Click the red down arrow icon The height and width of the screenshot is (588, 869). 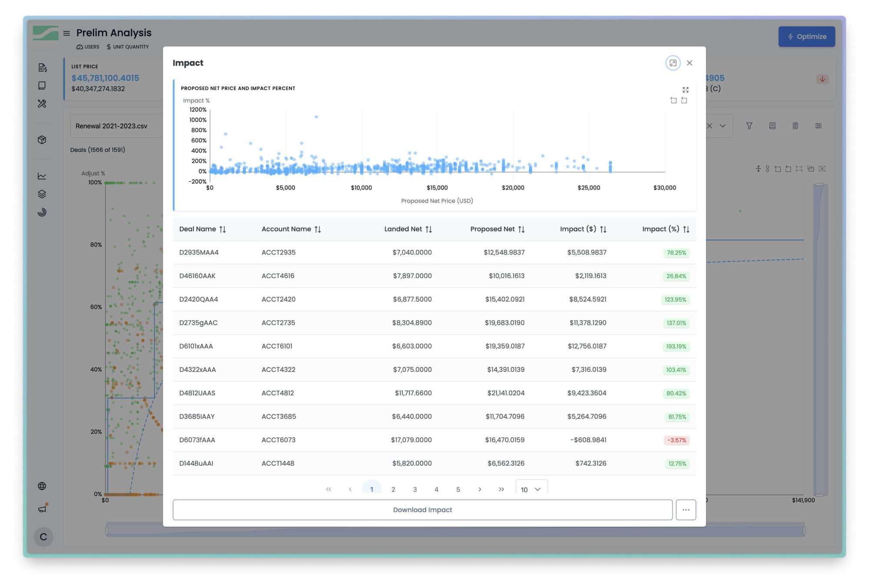pos(822,79)
